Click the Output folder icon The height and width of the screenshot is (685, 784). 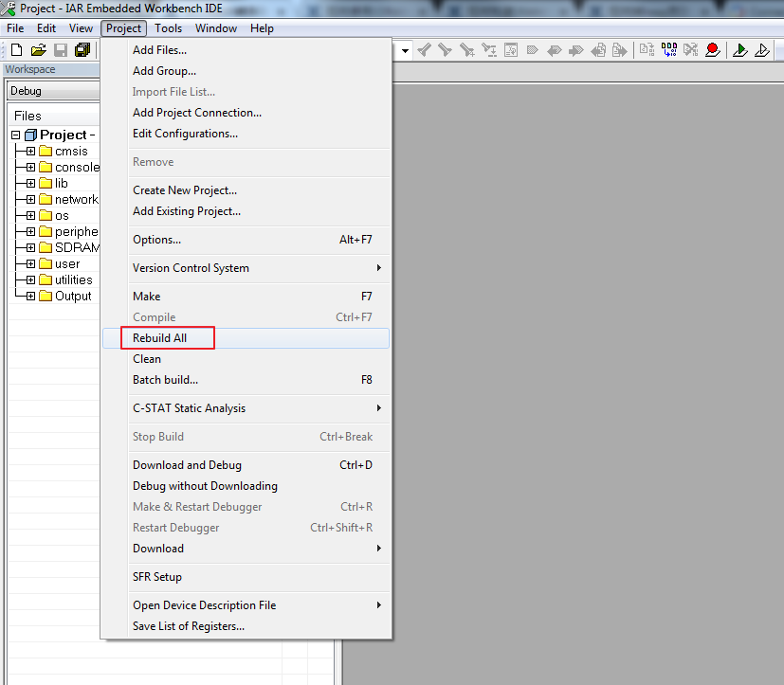coord(46,296)
